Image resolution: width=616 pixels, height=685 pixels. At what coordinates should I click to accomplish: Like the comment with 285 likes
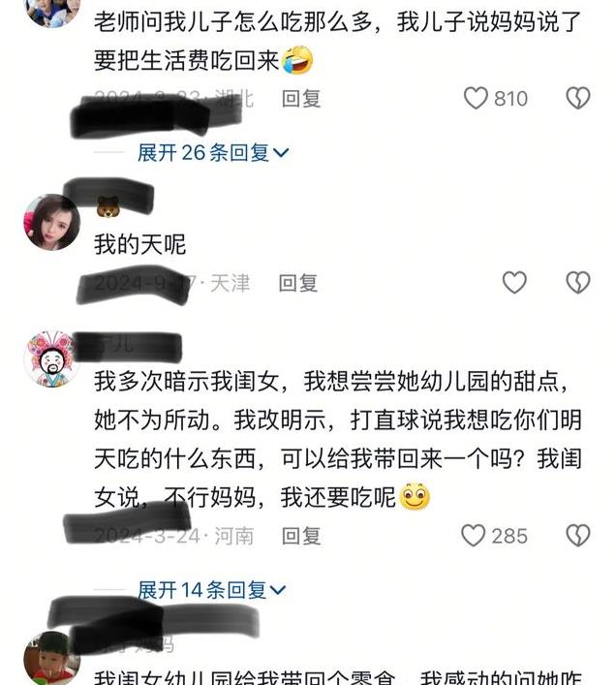click(x=474, y=536)
